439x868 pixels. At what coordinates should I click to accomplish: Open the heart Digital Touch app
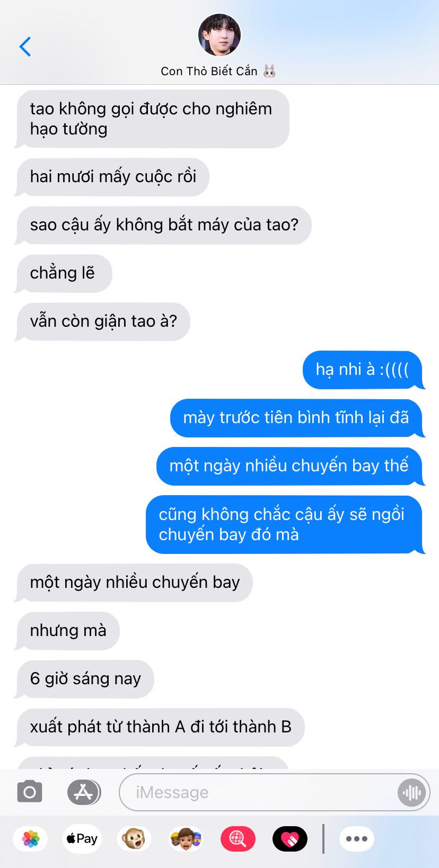tap(290, 839)
